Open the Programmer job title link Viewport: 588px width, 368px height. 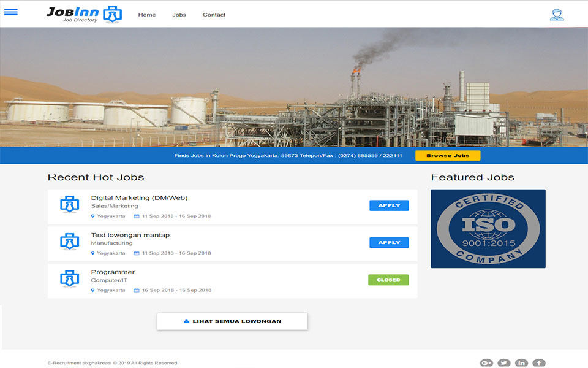click(113, 272)
